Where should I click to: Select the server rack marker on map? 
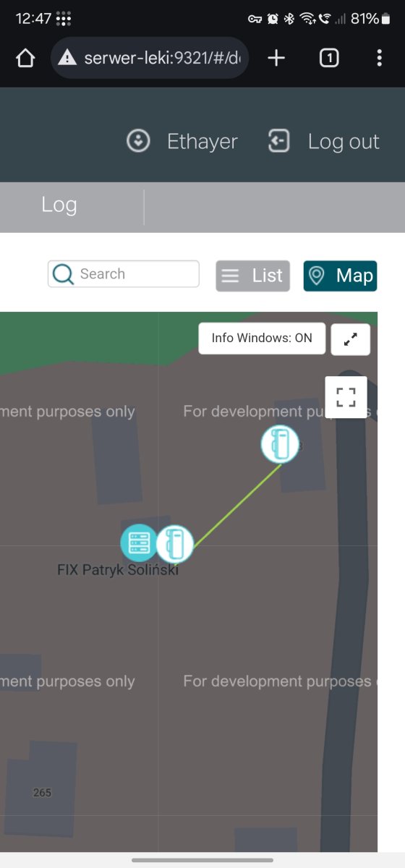coord(139,543)
